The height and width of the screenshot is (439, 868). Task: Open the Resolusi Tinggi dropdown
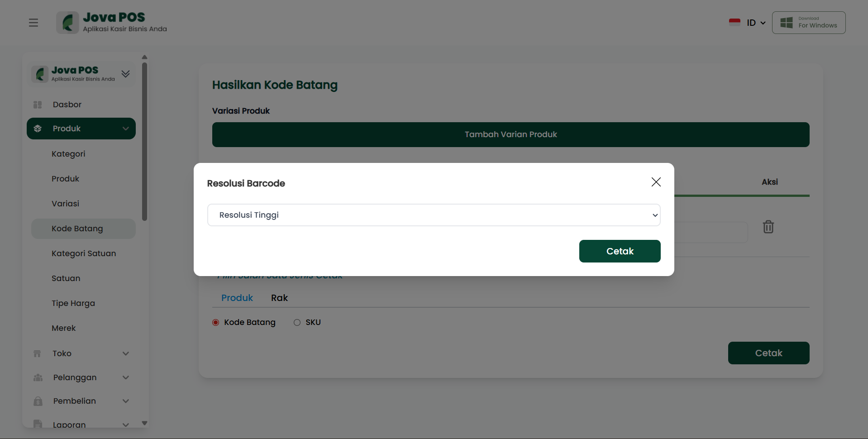tap(434, 215)
